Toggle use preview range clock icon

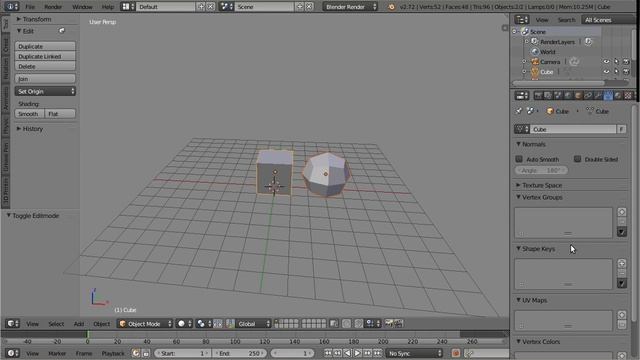[136, 353]
